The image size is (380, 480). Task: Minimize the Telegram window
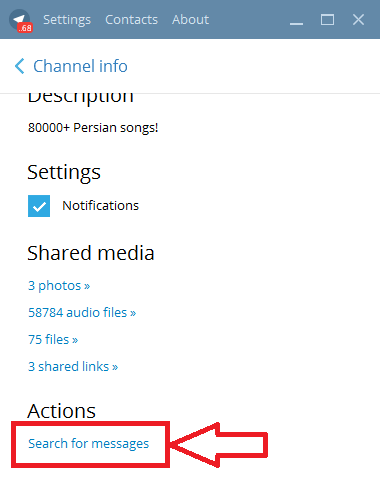tap(296, 20)
